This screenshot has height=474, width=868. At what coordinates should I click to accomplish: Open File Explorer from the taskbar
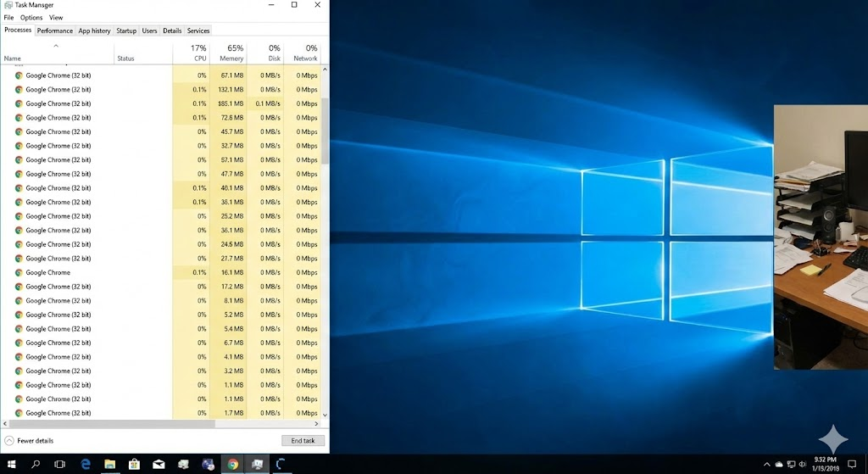(x=109, y=464)
